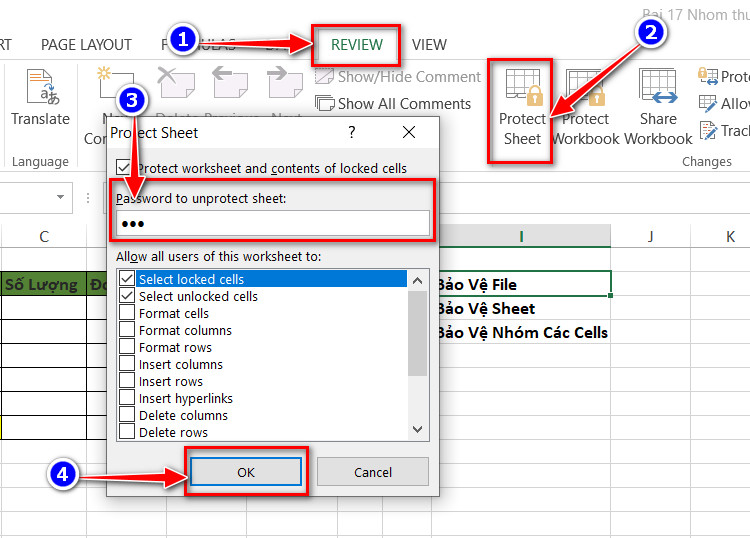Click the permissions list scroll up arrow
The height and width of the screenshot is (538, 750).
click(x=418, y=281)
